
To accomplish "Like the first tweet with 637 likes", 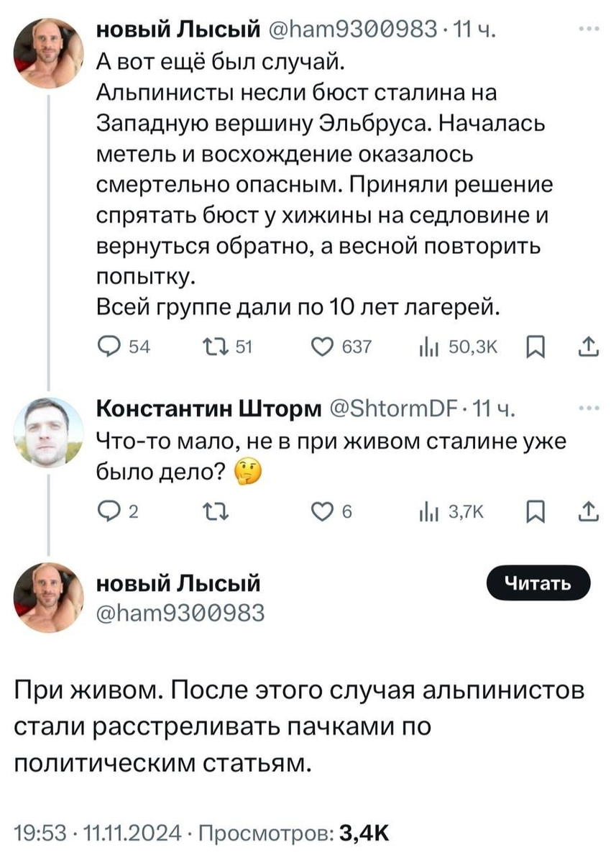I will coord(319,350).
